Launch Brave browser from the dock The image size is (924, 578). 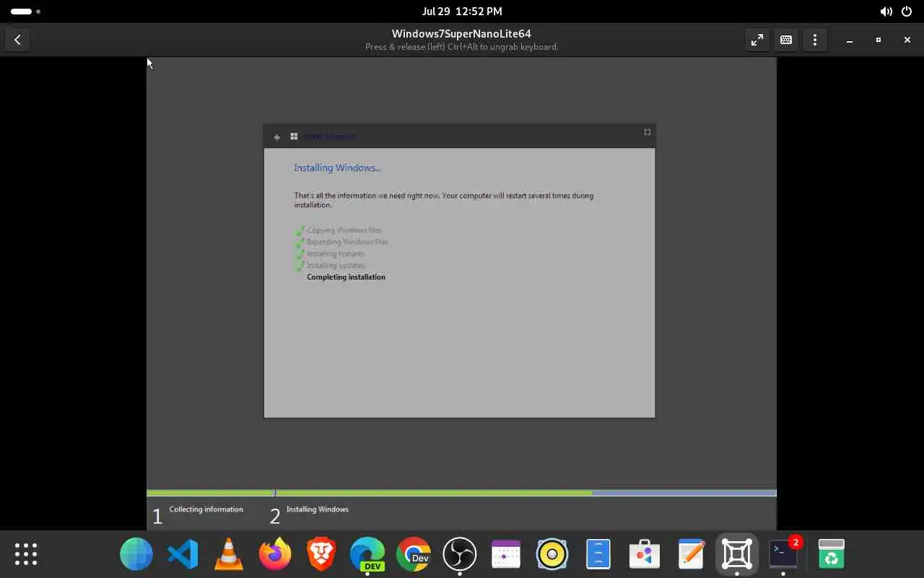coord(321,554)
